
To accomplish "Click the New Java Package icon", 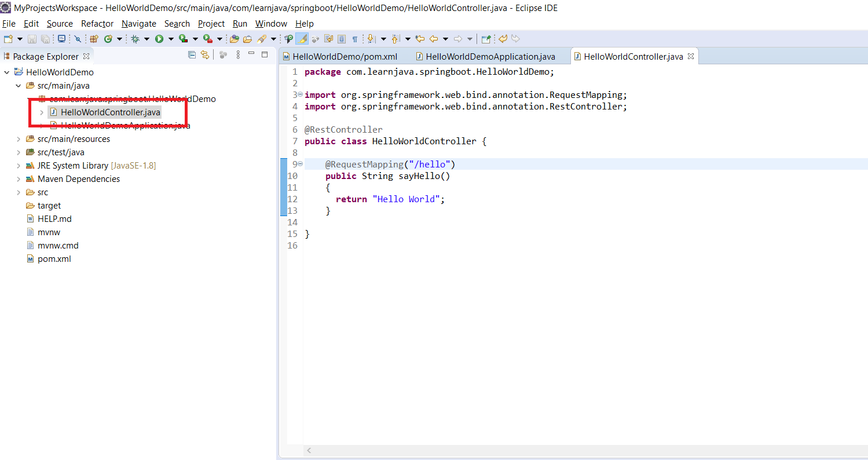I will click(94, 39).
